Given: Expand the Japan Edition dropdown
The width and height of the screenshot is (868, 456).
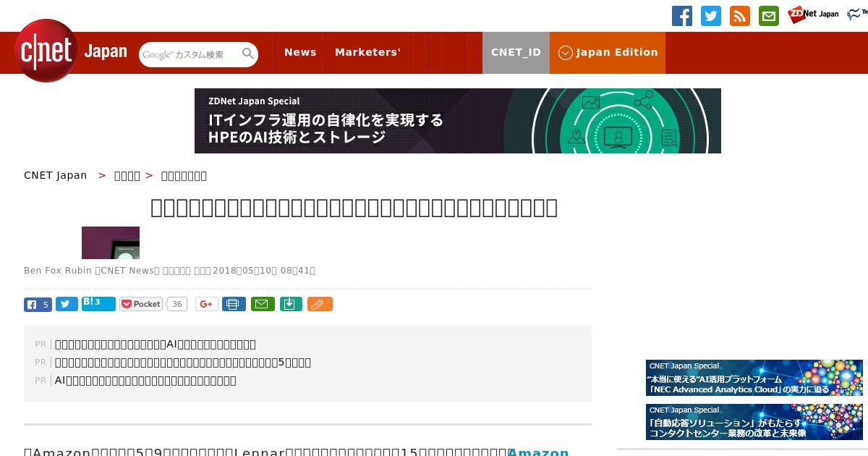Looking at the screenshot, I should (608, 52).
